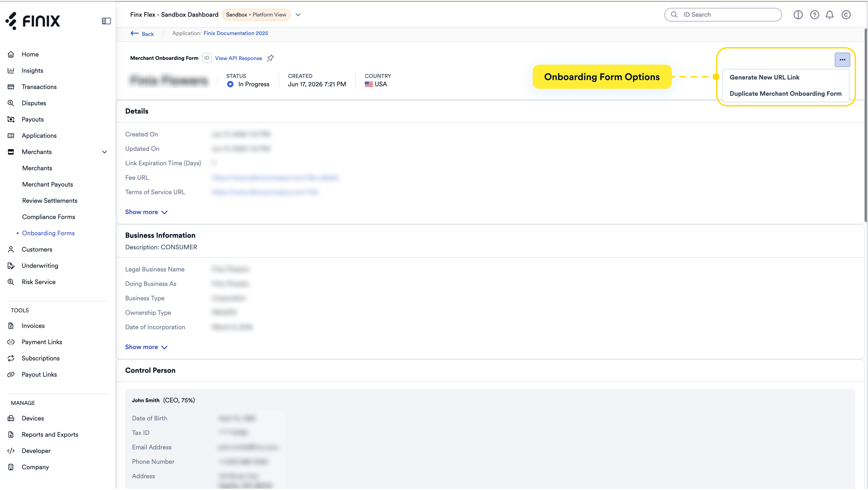The width and height of the screenshot is (868, 490).
Task: Click the Reports and Exports icon
Action: click(11, 434)
